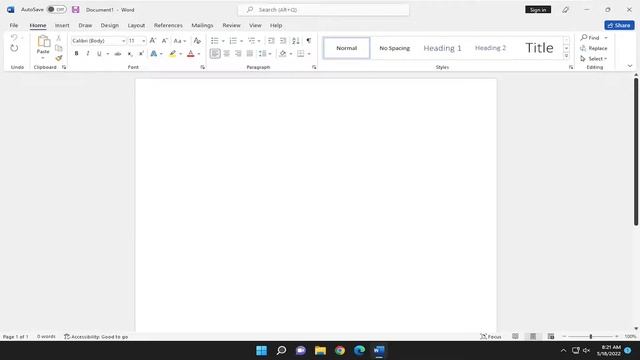This screenshot has width=640, height=360.
Task: Open the Change Case dropdown
Action: [180, 41]
